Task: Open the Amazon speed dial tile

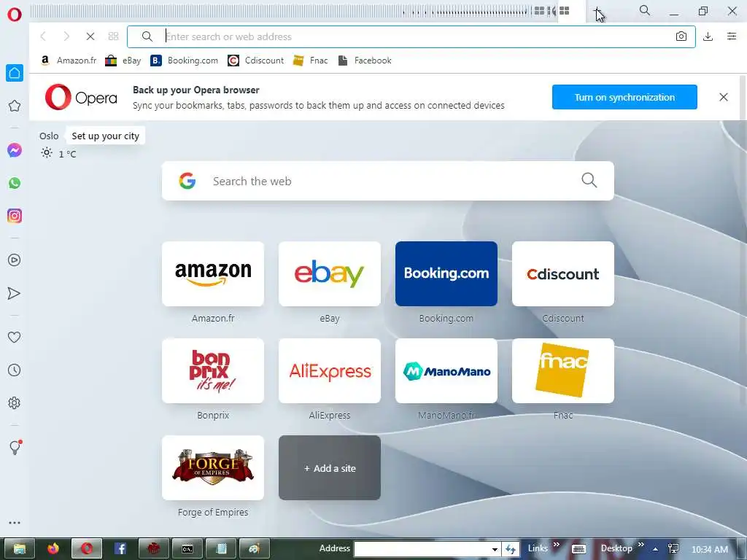Action: pyautogui.click(x=213, y=274)
